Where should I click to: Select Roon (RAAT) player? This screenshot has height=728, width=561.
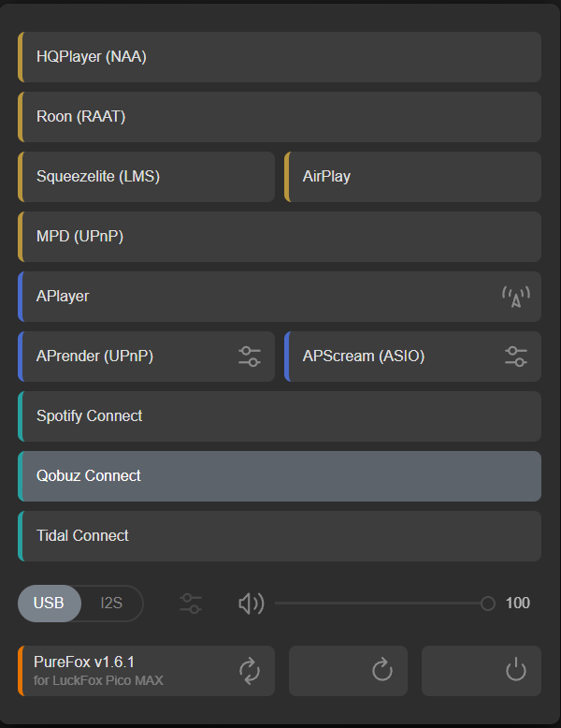[x=279, y=117]
